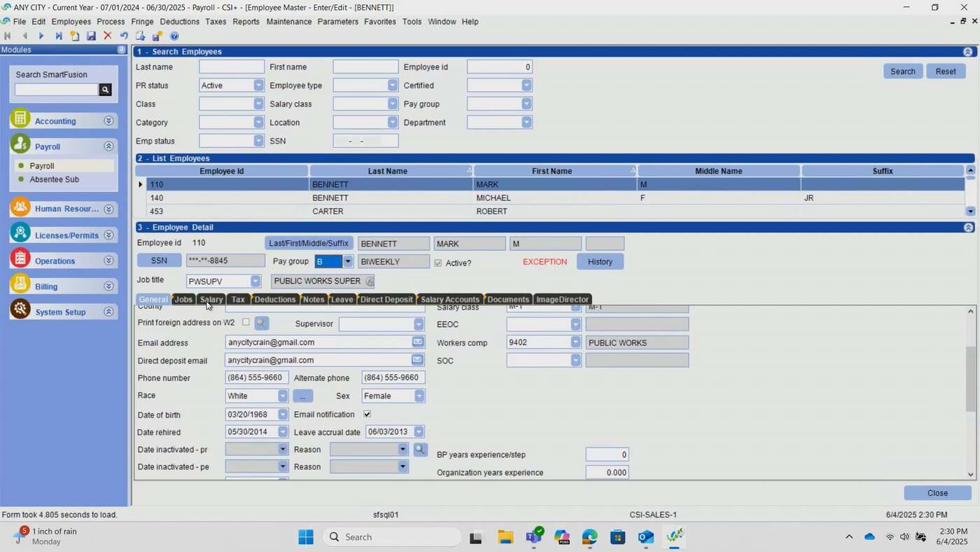Collapse Search Employees section
This screenshot has width=980, height=552.
click(968, 52)
